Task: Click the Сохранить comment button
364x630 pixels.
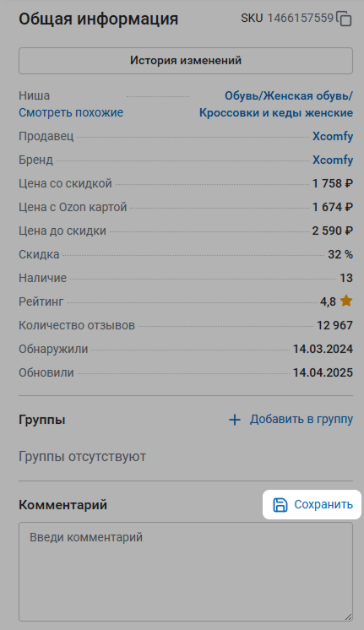Action: [312, 505]
